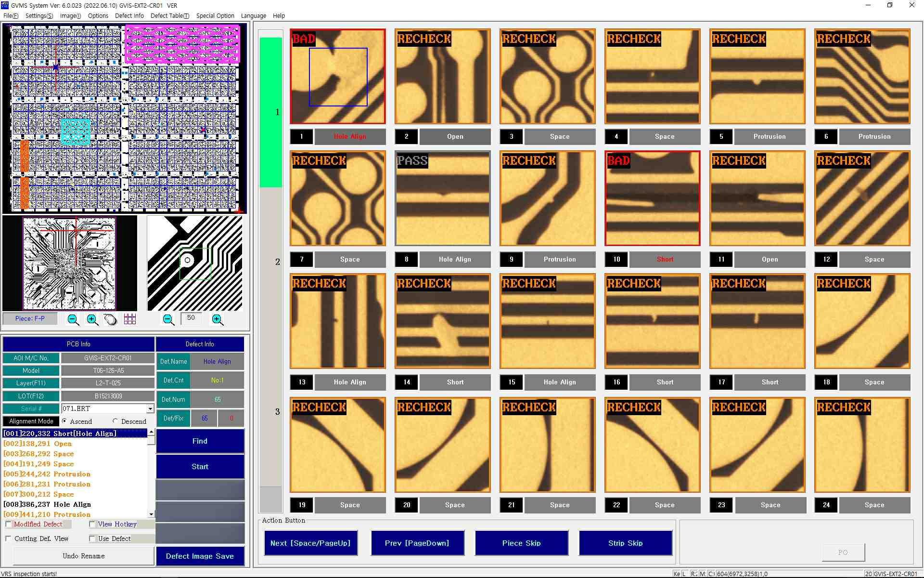Select the Descend radio button

click(115, 420)
